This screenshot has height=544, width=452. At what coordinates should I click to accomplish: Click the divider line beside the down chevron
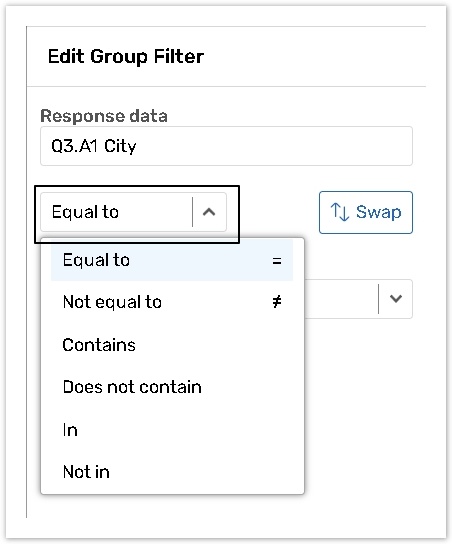(378, 299)
